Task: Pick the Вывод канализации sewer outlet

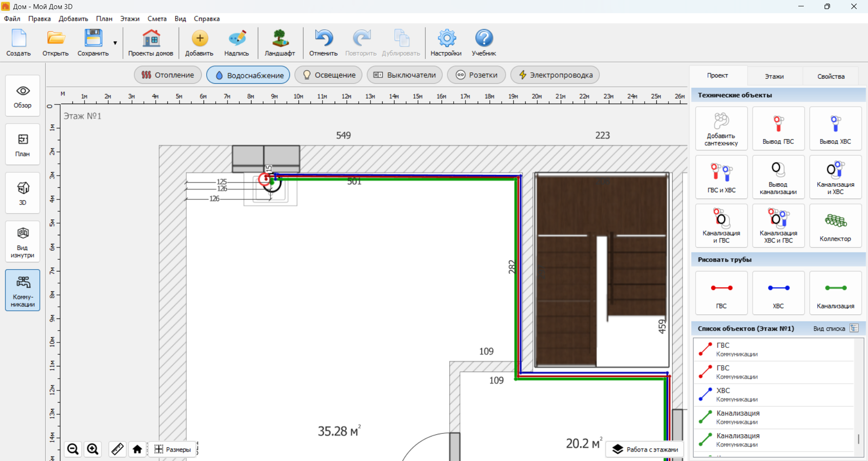Action: [778, 177]
